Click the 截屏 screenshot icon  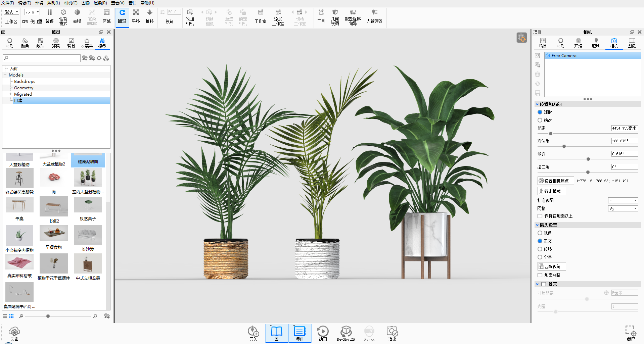[631, 334]
